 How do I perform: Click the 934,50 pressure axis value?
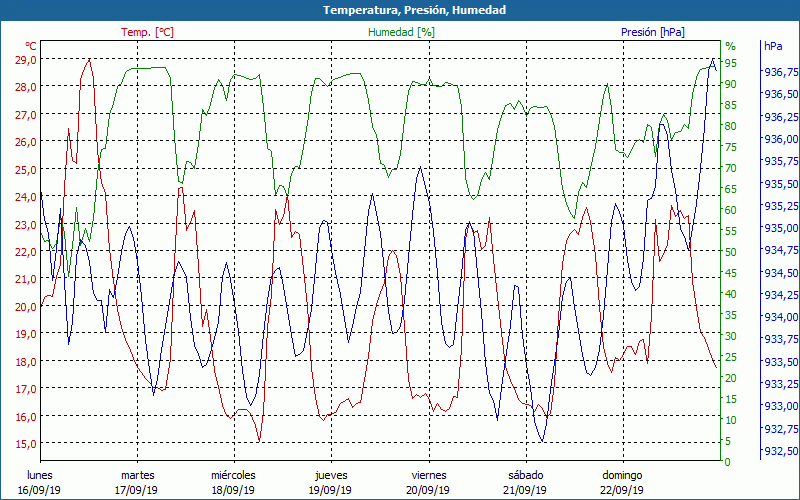781,273
